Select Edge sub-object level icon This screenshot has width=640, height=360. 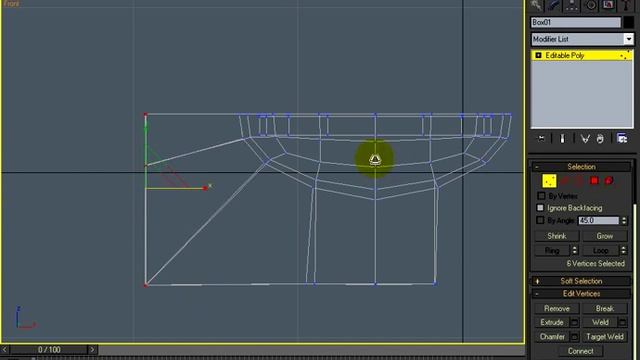pyautogui.click(x=565, y=181)
